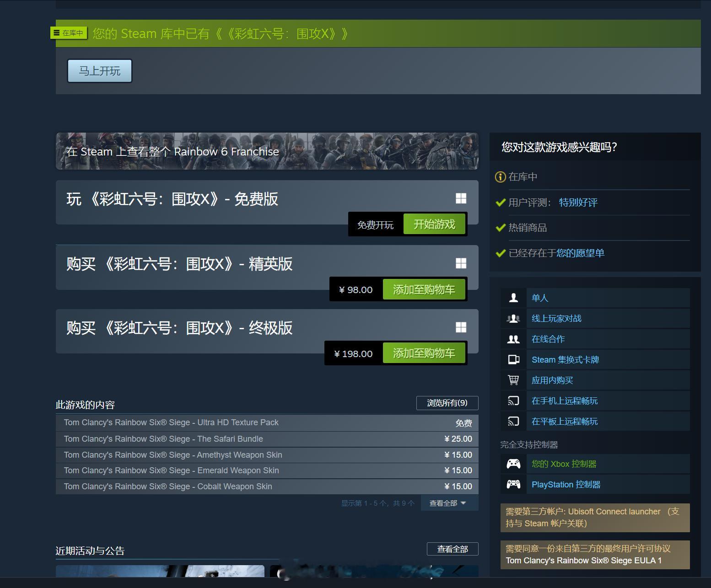Click 显示第 1 - 5 个，共 9 个 text
Screen dimensions: 711x588
pos(378,503)
